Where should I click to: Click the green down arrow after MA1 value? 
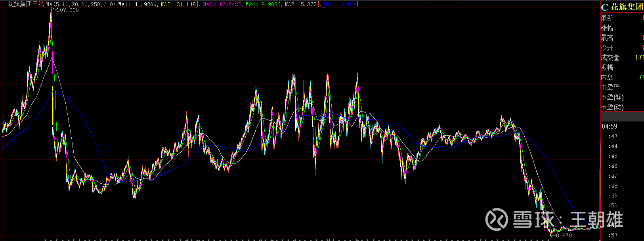point(156,4)
